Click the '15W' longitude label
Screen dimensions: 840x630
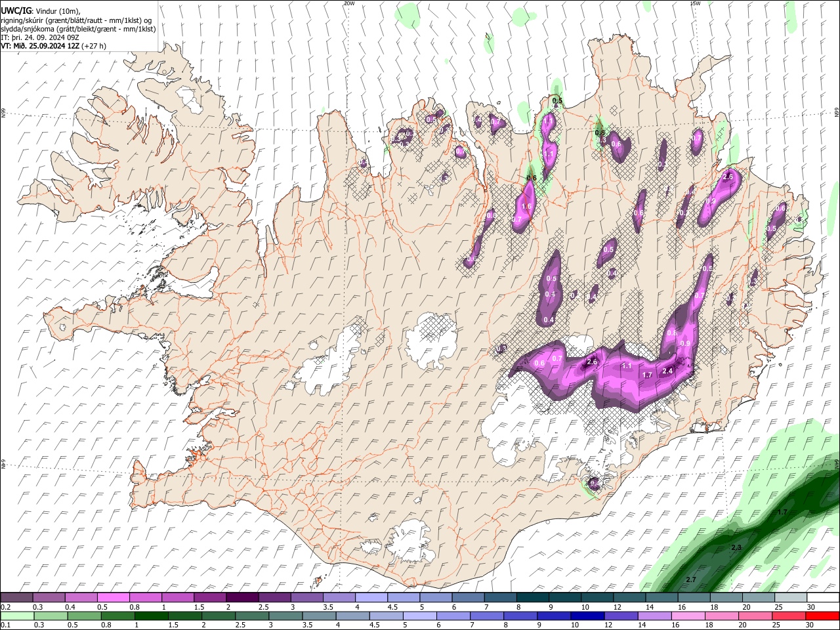click(x=695, y=3)
